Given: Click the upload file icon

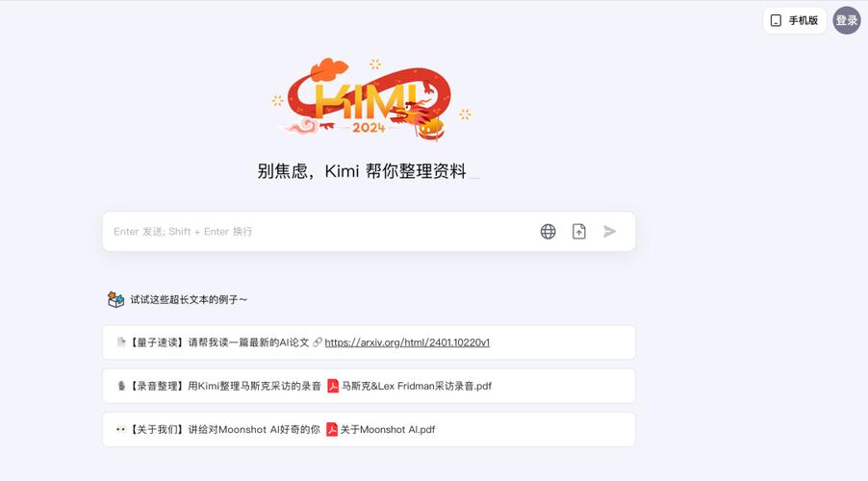Looking at the screenshot, I should pos(579,232).
